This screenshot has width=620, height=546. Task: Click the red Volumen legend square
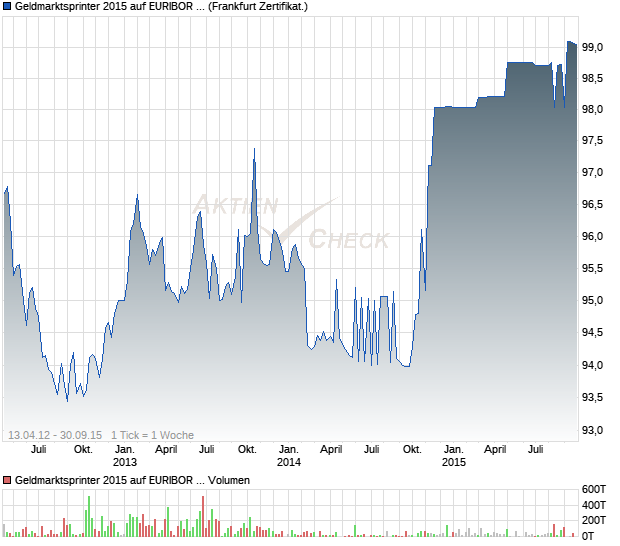tap(7, 480)
